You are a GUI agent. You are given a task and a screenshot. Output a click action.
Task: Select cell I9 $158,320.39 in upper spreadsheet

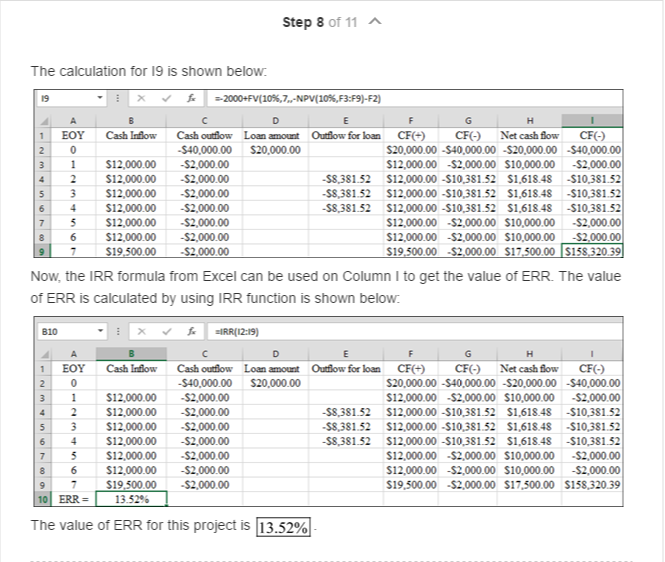tap(592, 251)
